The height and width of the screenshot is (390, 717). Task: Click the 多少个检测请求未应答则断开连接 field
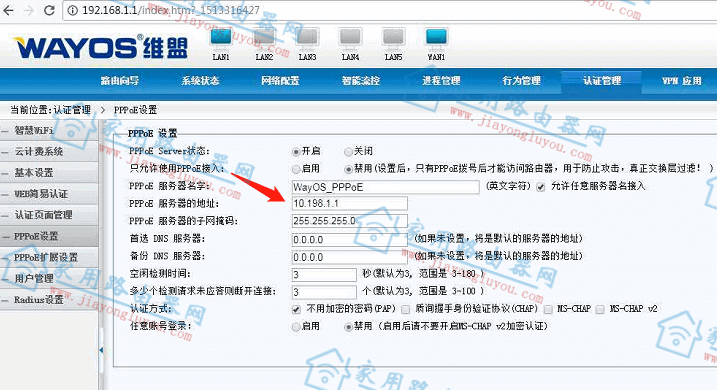pos(324,292)
